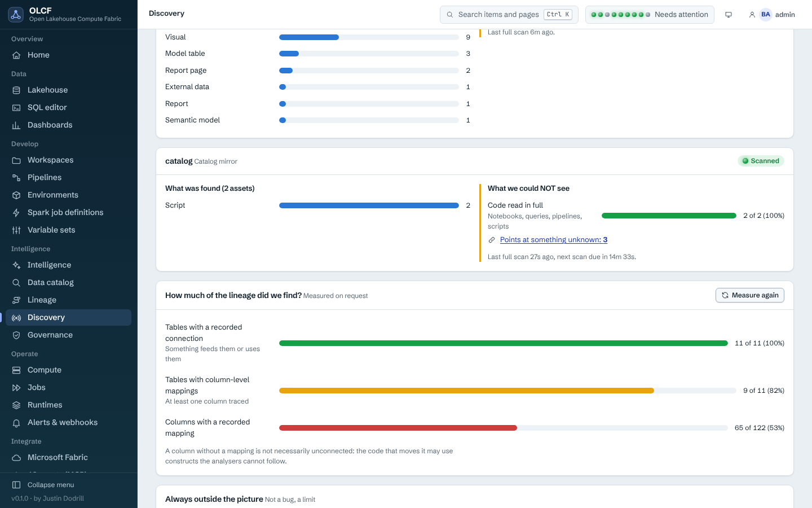The width and height of the screenshot is (812, 508).
Task: Click the Pipelines icon in sidebar
Action: (x=16, y=178)
